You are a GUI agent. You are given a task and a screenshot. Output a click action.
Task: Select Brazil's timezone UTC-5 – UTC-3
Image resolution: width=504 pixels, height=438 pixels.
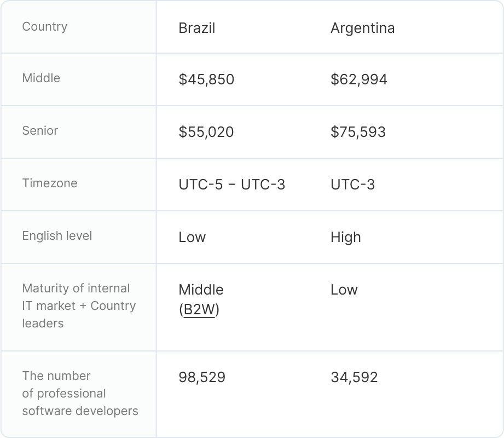click(231, 185)
